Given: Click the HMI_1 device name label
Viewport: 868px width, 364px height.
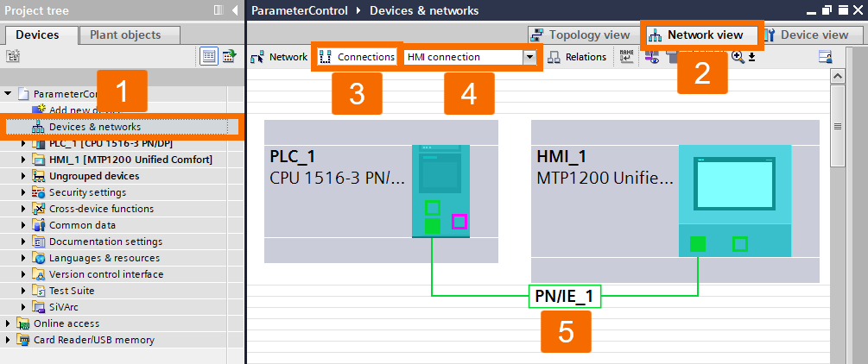Looking at the screenshot, I should tap(561, 157).
